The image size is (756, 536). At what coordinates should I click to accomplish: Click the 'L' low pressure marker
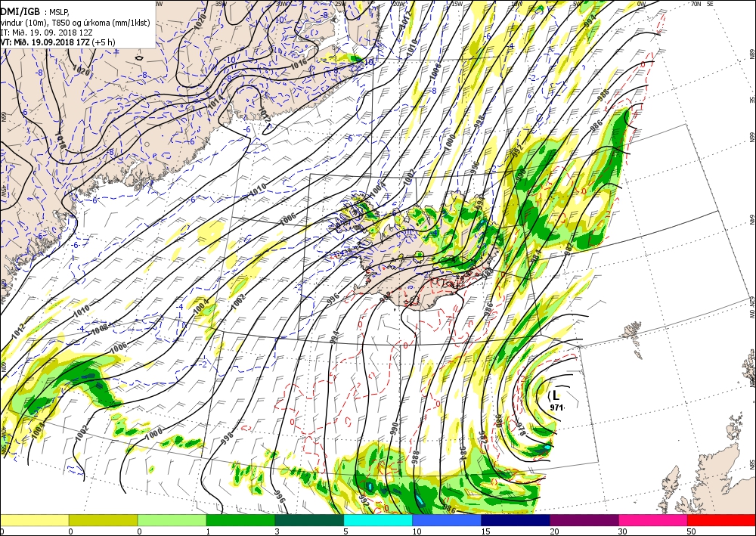[x=556, y=395]
